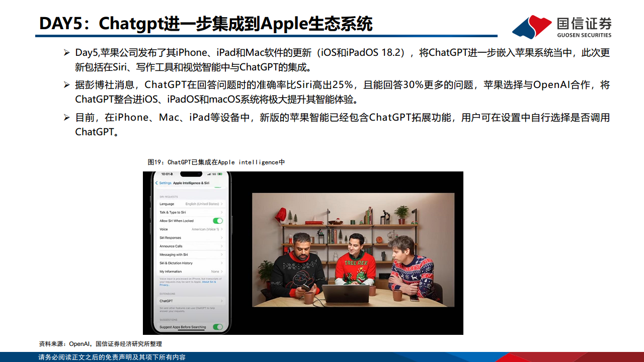Click the video frame of three presenters
The width and height of the screenshot is (644, 362).
click(353, 249)
